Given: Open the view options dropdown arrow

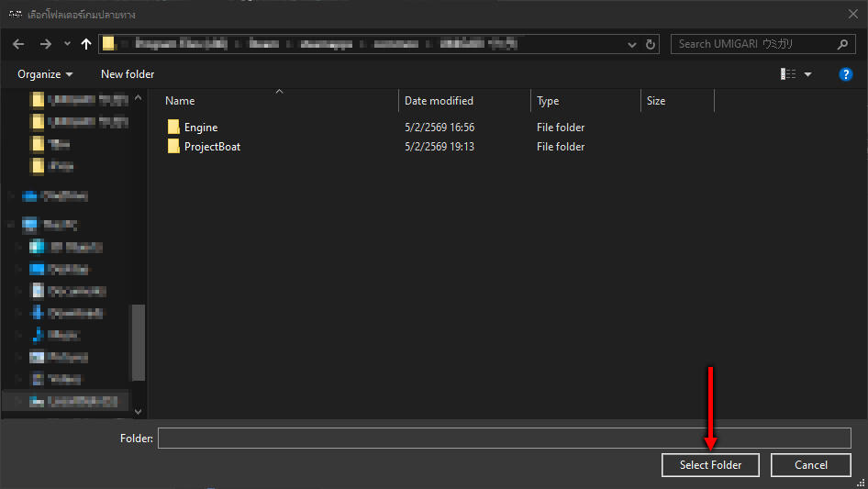Looking at the screenshot, I should (x=808, y=74).
